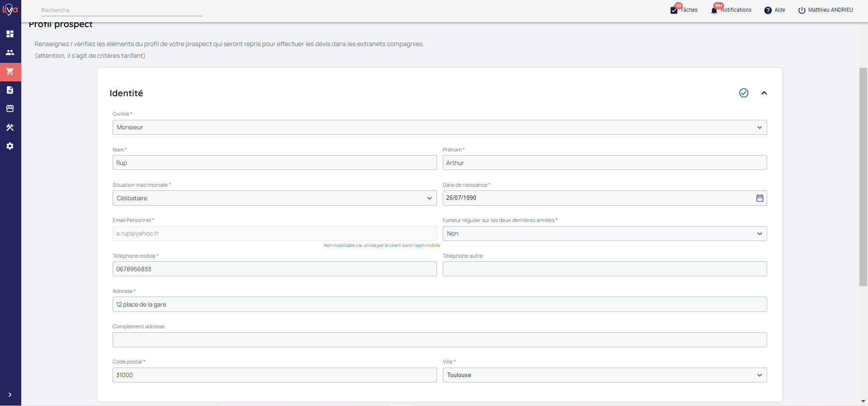Open the document icon in sidebar
The height and width of the screenshot is (406, 868).
10,90
